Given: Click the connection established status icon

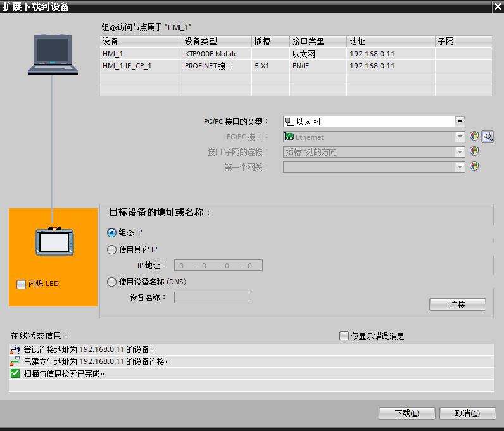Looking at the screenshot, I should pos(15,361).
